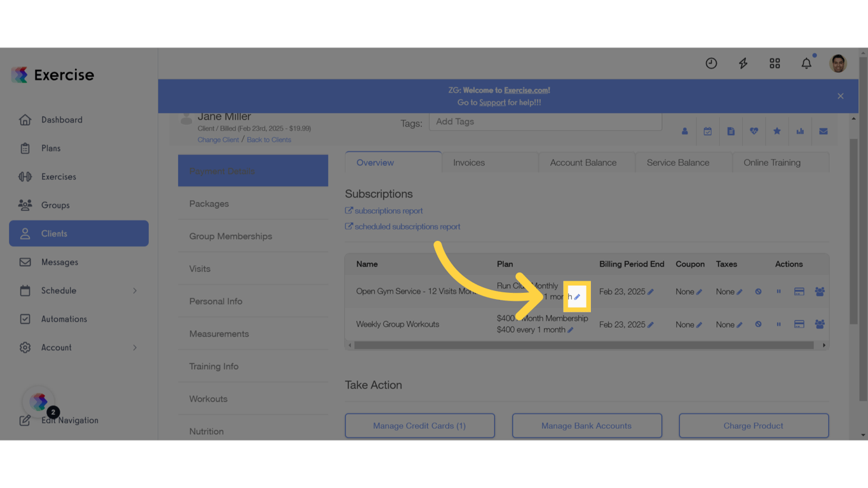The image size is (868, 488).
Task: Click Manage Credit Cards (1) button
Action: 420,426
